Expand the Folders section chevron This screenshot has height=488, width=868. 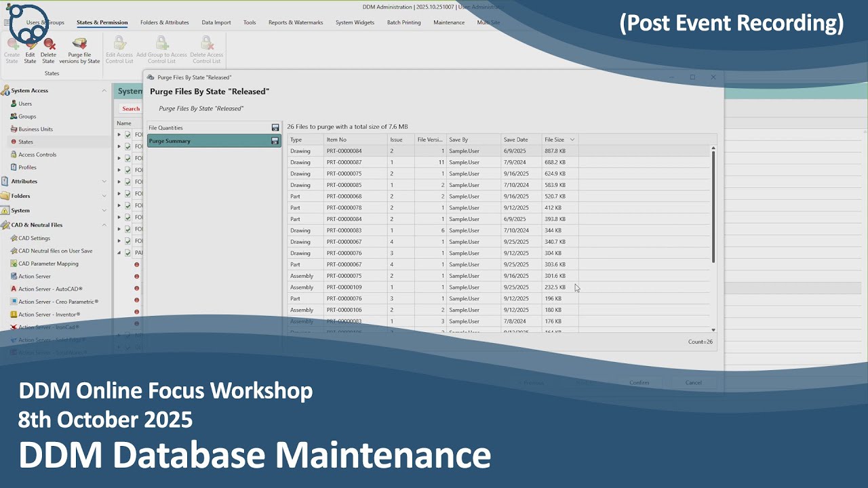pyautogui.click(x=104, y=196)
